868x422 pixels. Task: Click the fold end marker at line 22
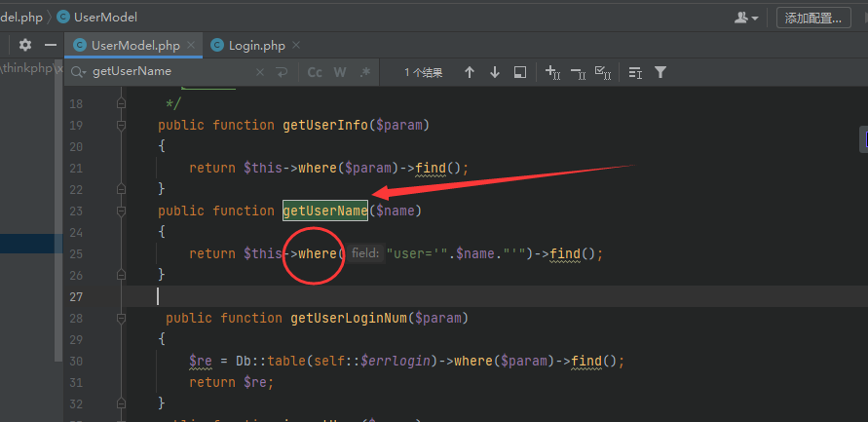[121, 189]
